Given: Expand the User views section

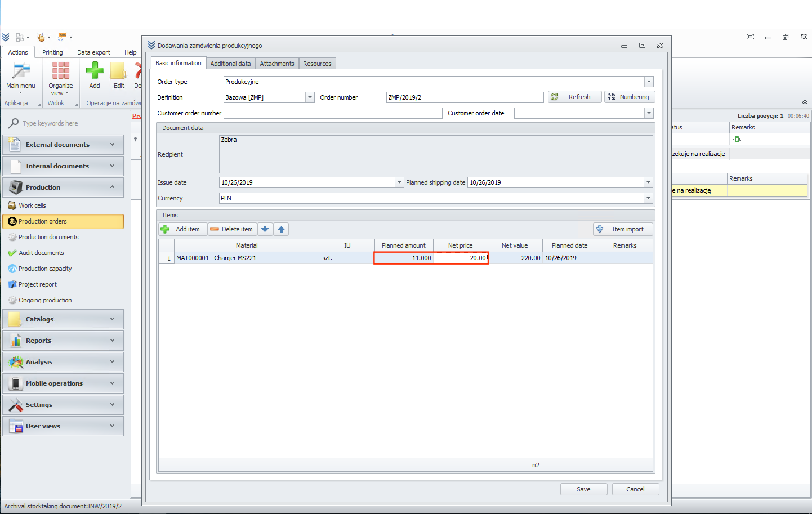Looking at the screenshot, I should (63, 426).
